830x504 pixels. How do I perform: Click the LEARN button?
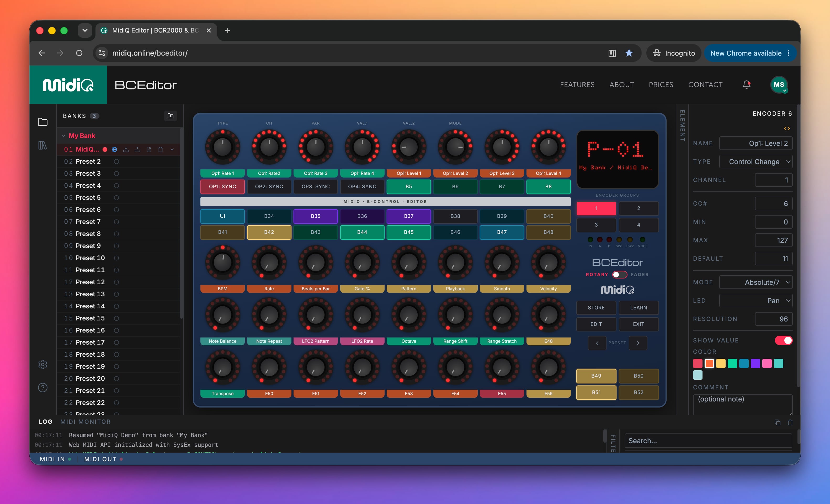point(638,308)
